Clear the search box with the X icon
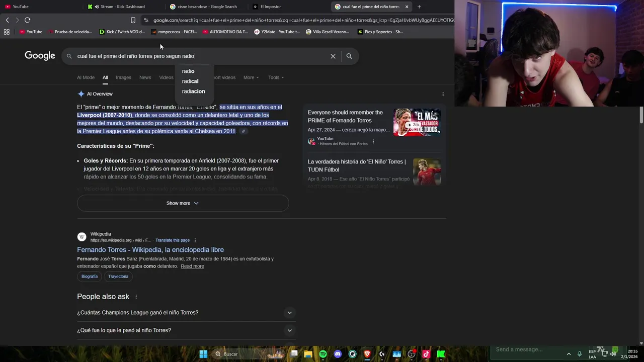 point(333,56)
